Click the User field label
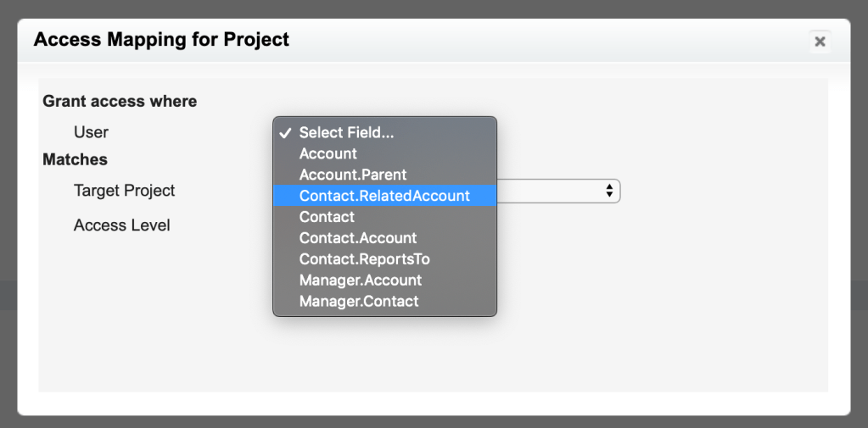The height and width of the screenshot is (428, 868). click(x=91, y=132)
